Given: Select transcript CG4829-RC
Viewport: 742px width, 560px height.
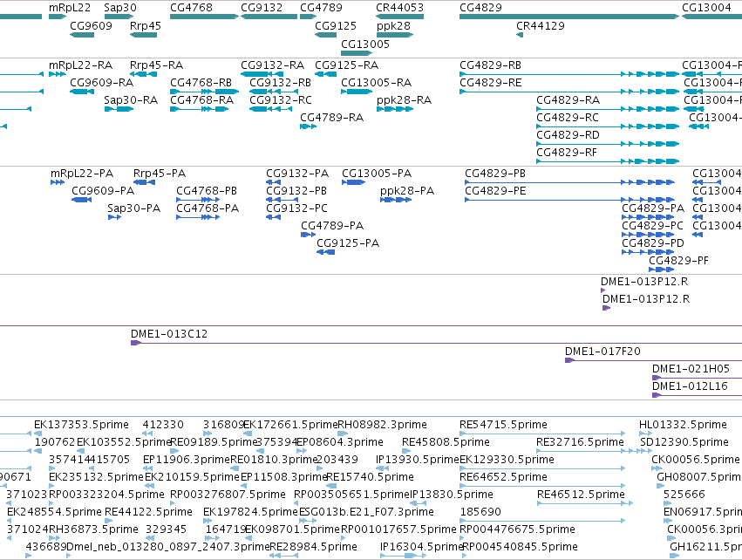Looking at the screenshot, I should pyautogui.click(x=608, y=126).
